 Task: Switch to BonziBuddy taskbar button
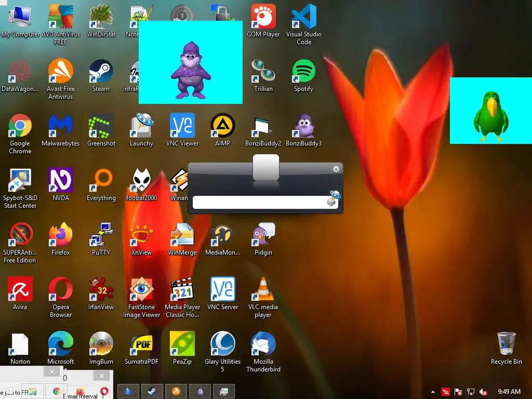200,391
